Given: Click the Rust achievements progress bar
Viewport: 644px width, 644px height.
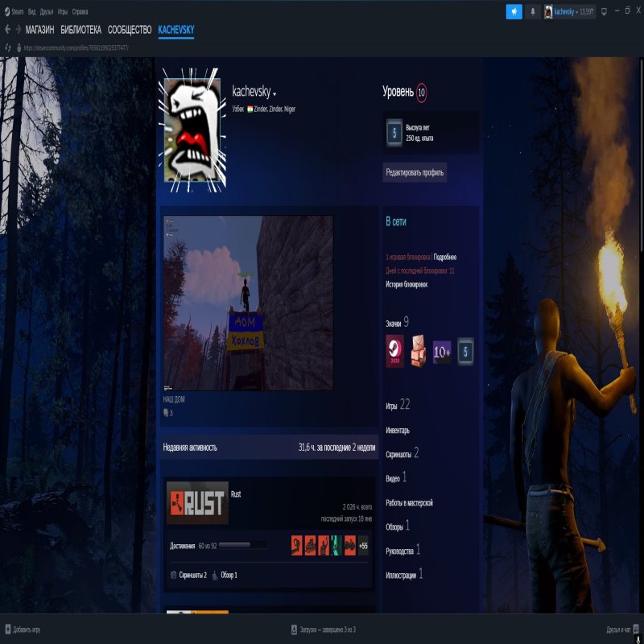Looking at the screenshot, I should point(244,546).
